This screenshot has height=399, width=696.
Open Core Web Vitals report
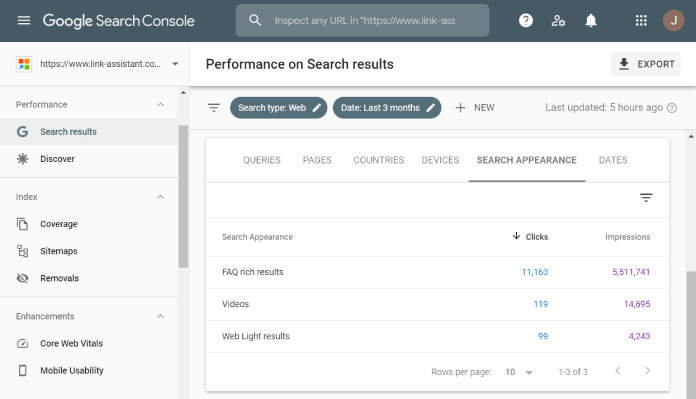coord(89,343)
